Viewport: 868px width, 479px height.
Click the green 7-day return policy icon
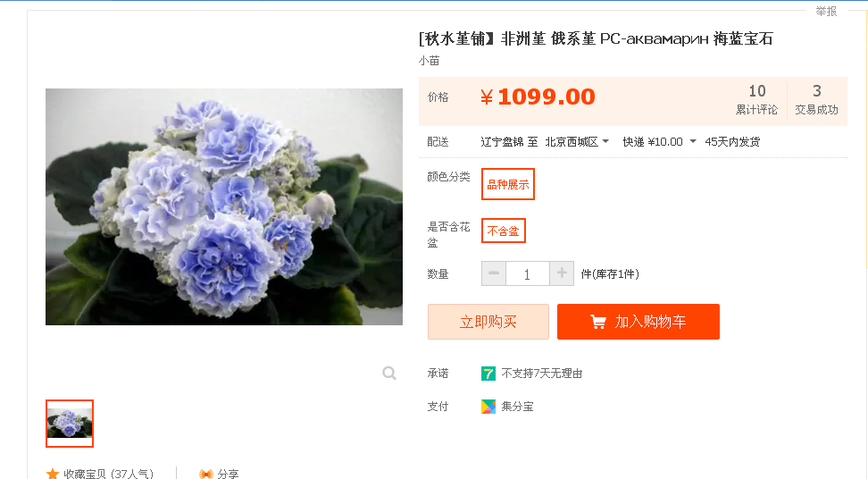pos(488,374)
